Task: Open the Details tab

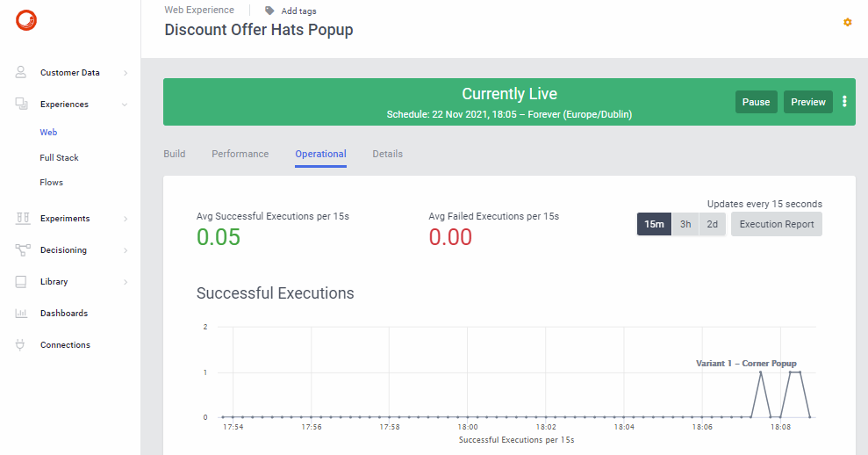Action: 387,154
